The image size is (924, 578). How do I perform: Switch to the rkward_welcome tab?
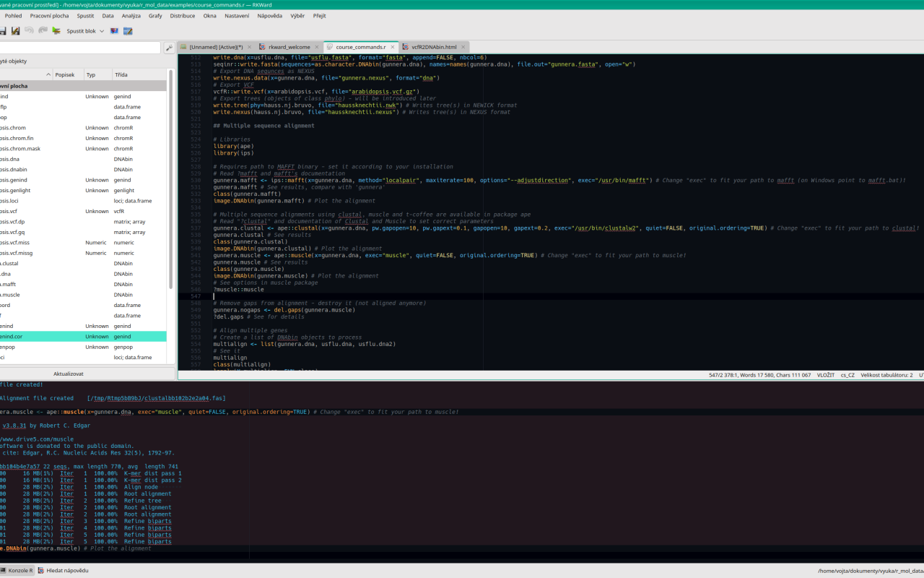pos(289,47)
